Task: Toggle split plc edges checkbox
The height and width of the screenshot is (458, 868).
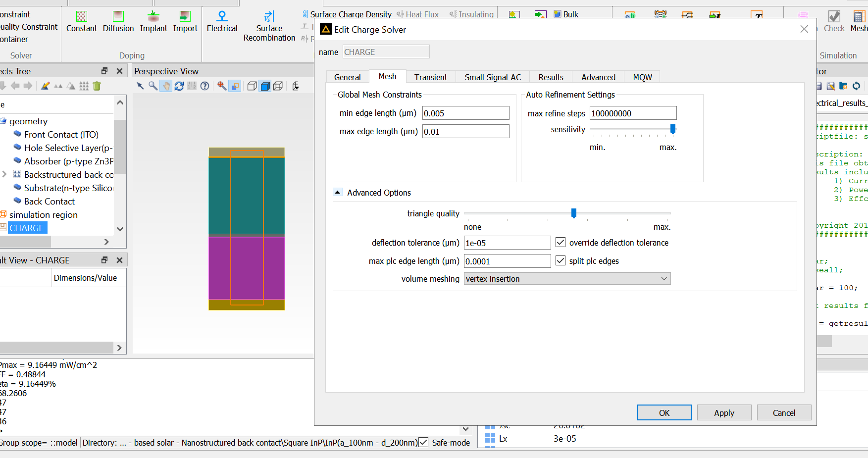Action: coord(561,261)
